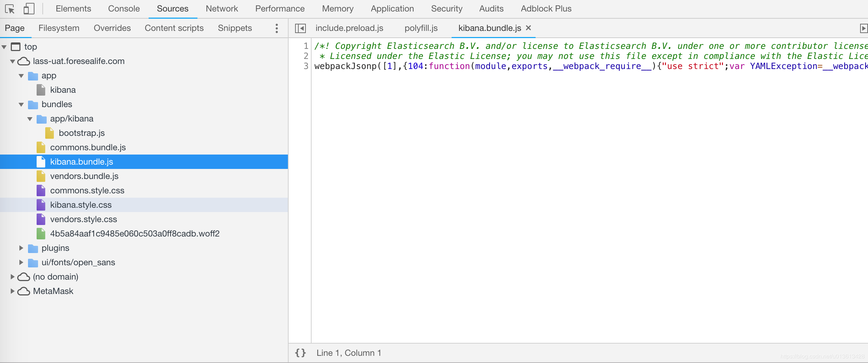Select the plugins folder label
Viewport: 868px width, 363px height.
tap(55, 248)
